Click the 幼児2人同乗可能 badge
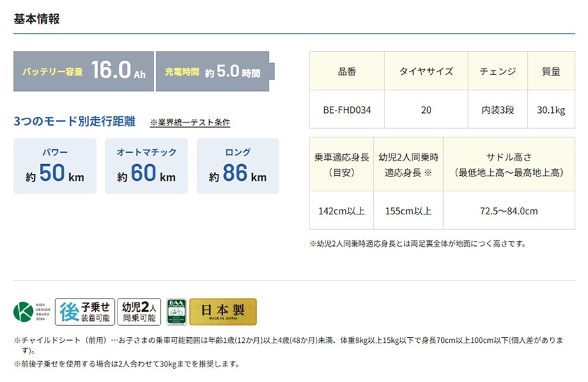Screen dimensions: 588x382 (139, 312)
